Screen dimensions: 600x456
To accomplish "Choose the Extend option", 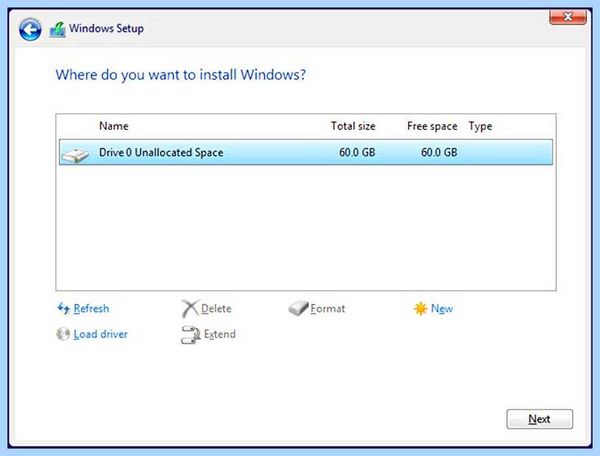I will point(220,334).
